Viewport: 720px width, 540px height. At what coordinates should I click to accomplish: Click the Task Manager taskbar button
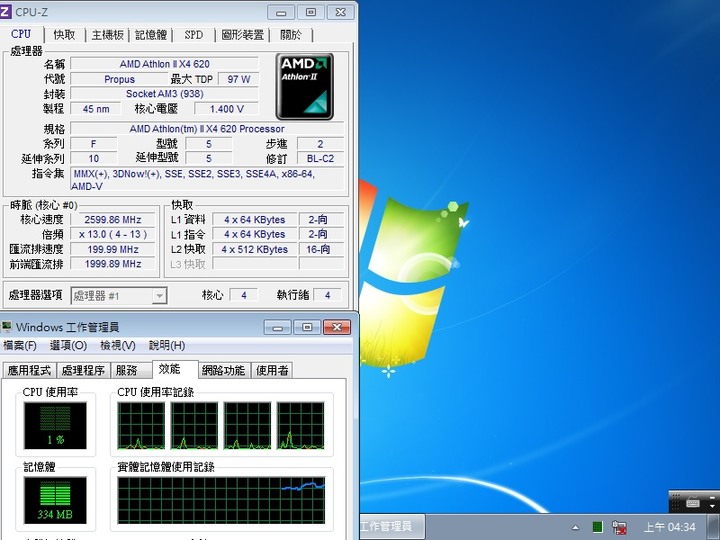392,527
